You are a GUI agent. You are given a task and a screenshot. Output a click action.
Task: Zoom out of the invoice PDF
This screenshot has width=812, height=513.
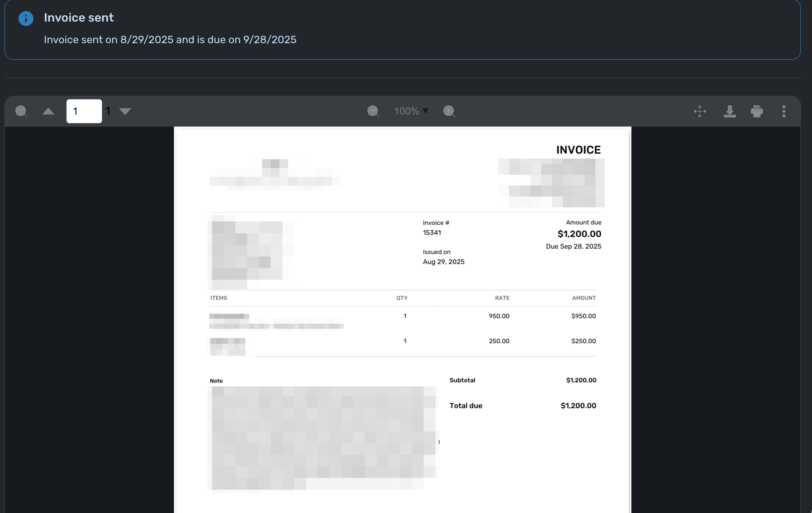pos(373,111)
